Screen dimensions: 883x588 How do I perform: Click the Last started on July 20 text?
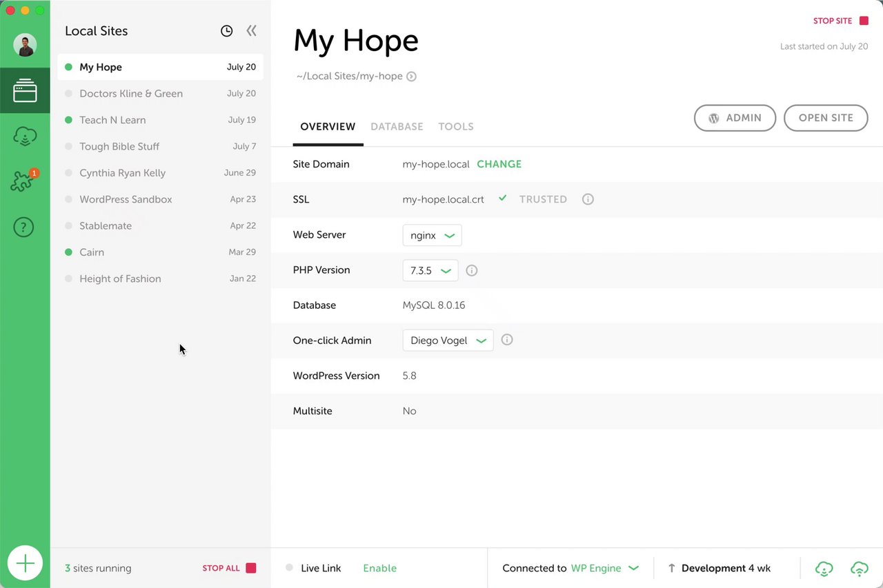(x=824, y=46)
